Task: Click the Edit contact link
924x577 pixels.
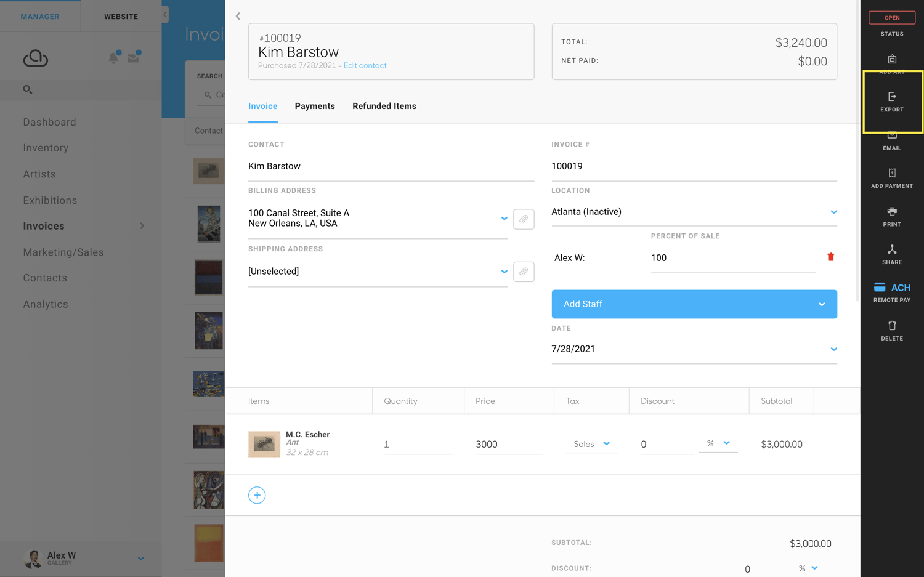Action: click(365, 65)
